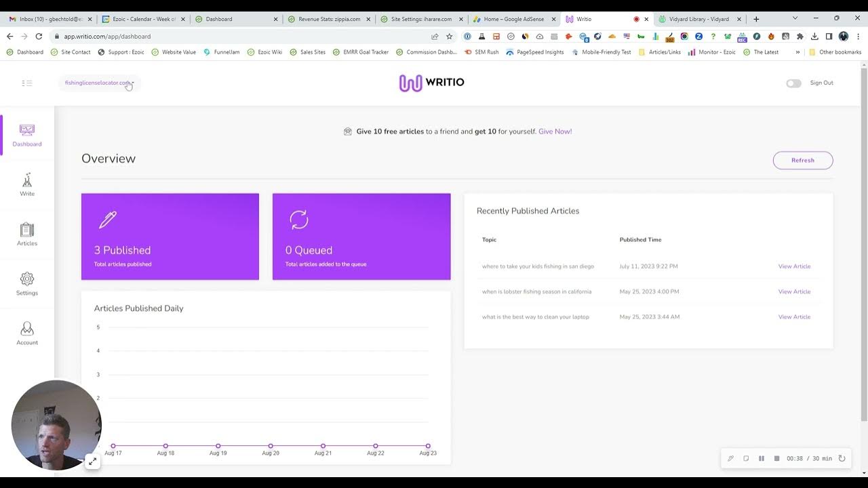
Task: Select the Write icon in the sidebar
Action: tap(27, 184)
